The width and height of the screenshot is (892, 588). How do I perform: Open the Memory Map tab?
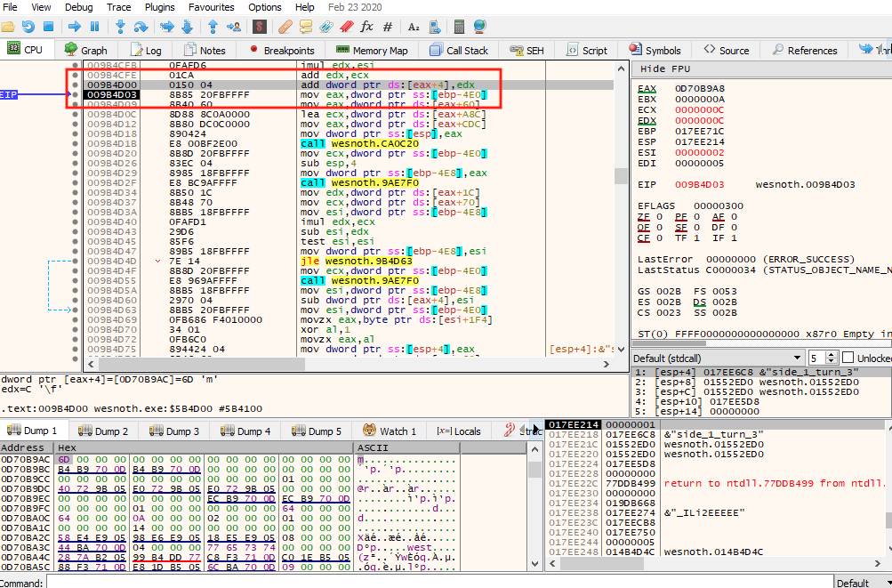pos(372,50)
